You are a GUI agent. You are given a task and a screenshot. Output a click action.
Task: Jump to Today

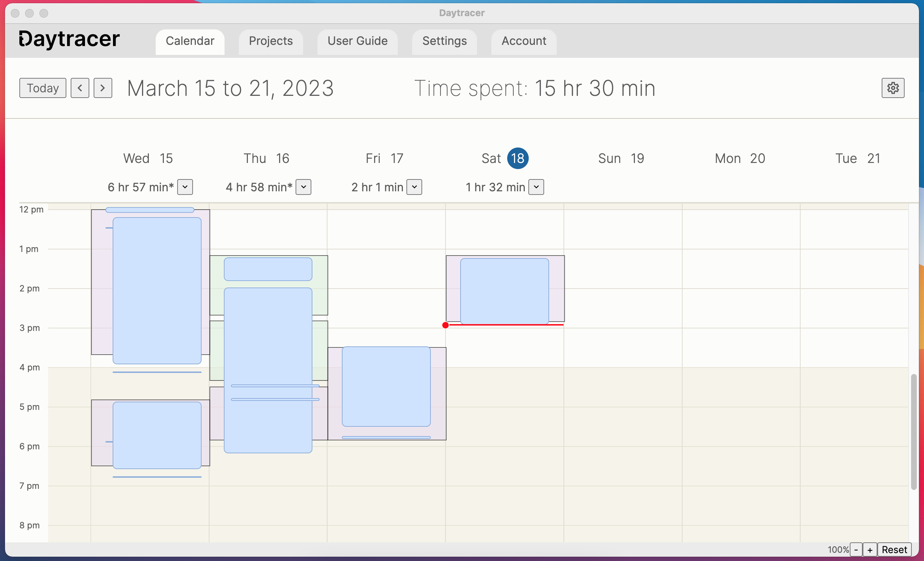(43, 88)
